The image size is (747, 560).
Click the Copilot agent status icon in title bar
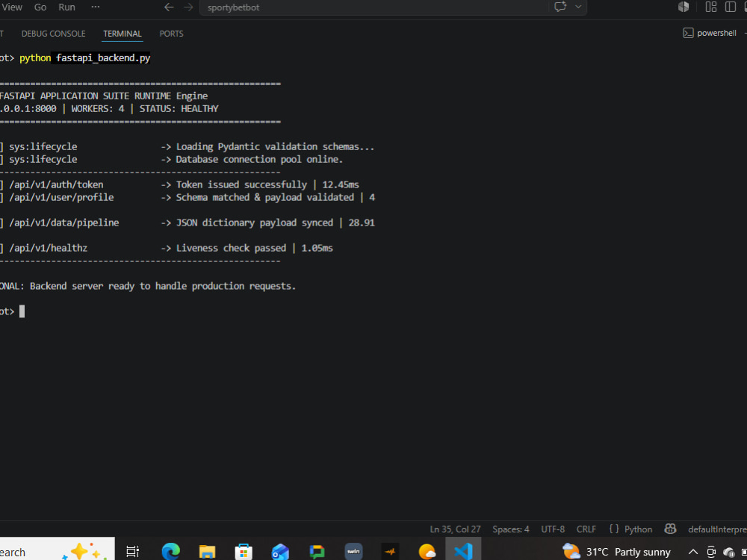(x=684, y=7)
